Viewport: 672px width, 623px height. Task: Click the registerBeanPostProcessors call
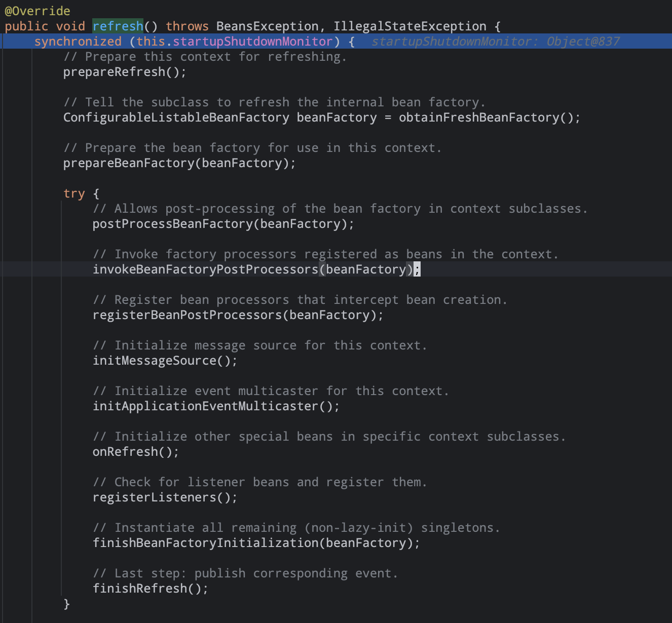(x=187, y=315)
